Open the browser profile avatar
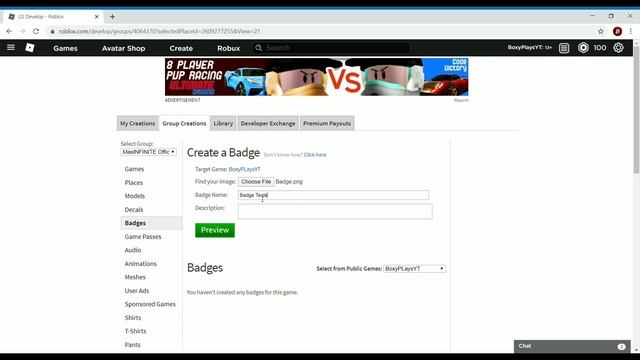This screenshot has width=640, height=360. tap(618, 31)
